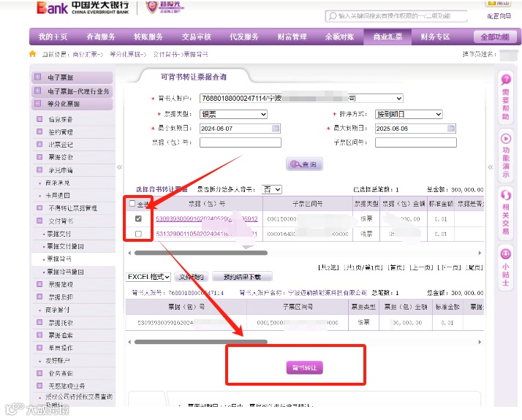Toggle the 全选 select-all checkbox
Image resolution: width=522 pixels, height=420 pixels.
(x=132, y=203)
